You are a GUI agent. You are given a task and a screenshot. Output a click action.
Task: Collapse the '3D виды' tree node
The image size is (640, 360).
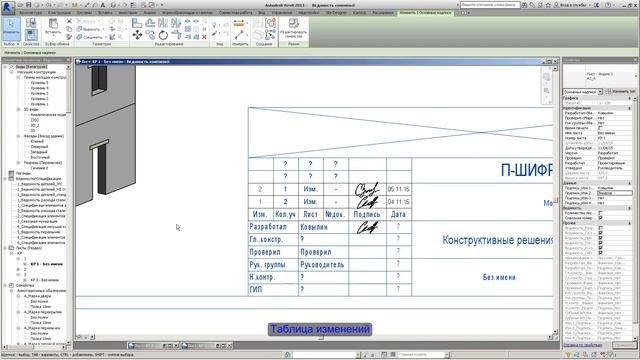tap(18, 109)
